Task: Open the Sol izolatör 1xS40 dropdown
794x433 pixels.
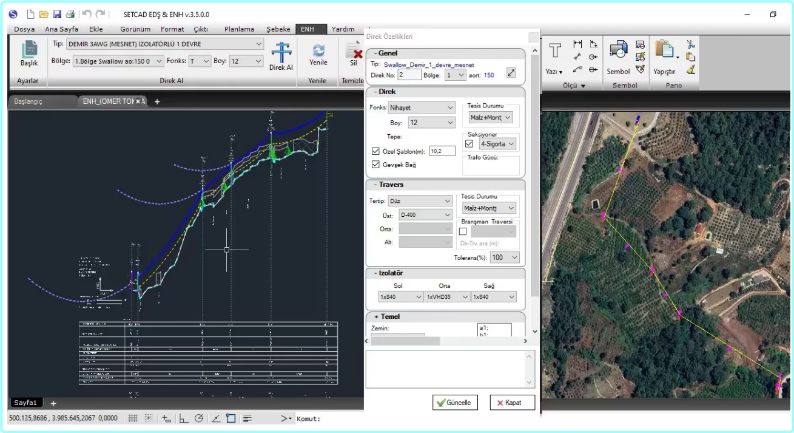Action: tap(400, 297)
